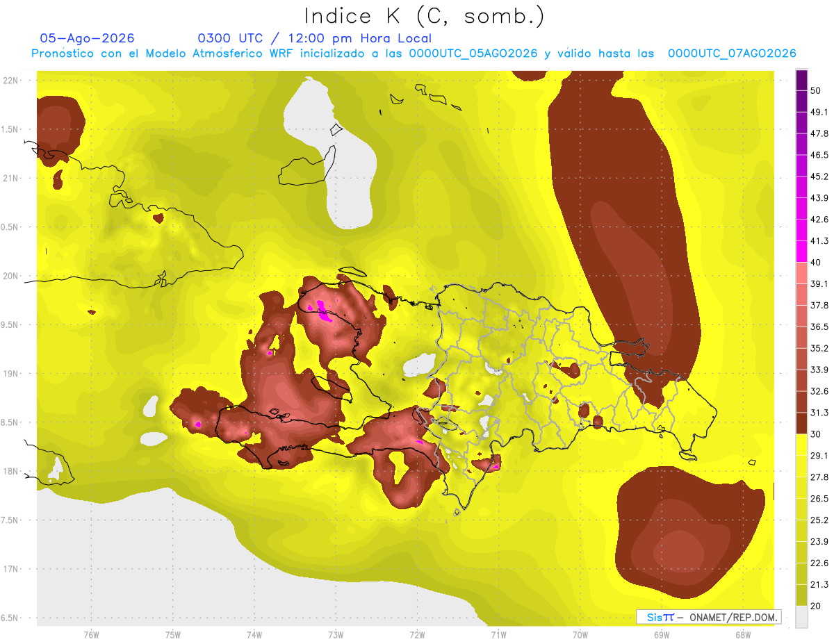Image resolution: width=834 pixels, height=644 pixels.
Task: Click the '68W' longitude label
Action: click(742, 635)
